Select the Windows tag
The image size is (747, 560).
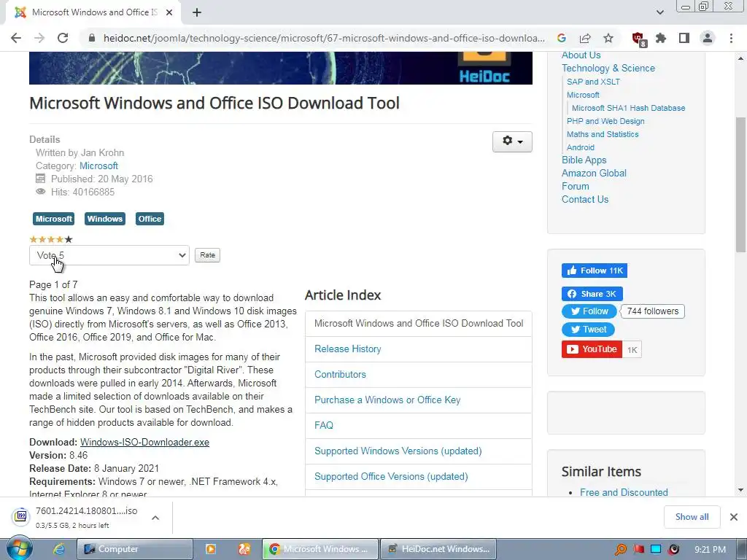coord(105,219)
